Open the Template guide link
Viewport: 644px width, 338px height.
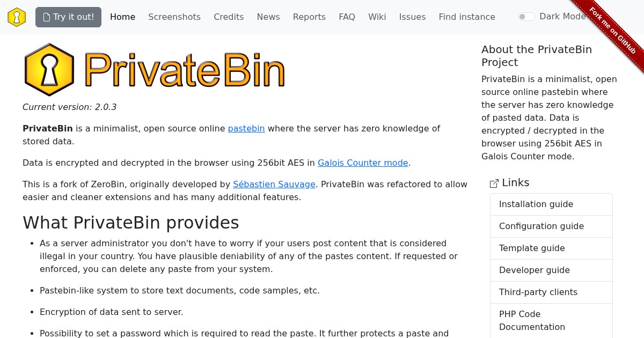[x=551, y=248]
